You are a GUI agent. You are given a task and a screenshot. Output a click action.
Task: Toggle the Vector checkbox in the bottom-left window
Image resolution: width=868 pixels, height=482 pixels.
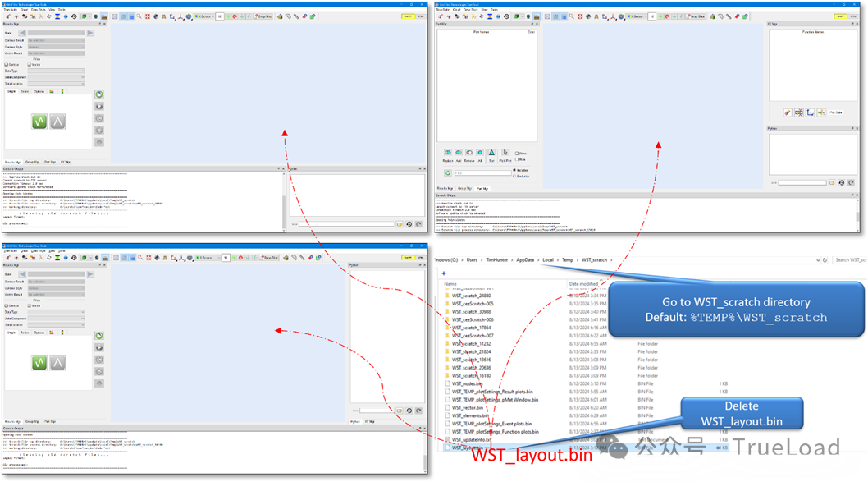coord(30,305)
